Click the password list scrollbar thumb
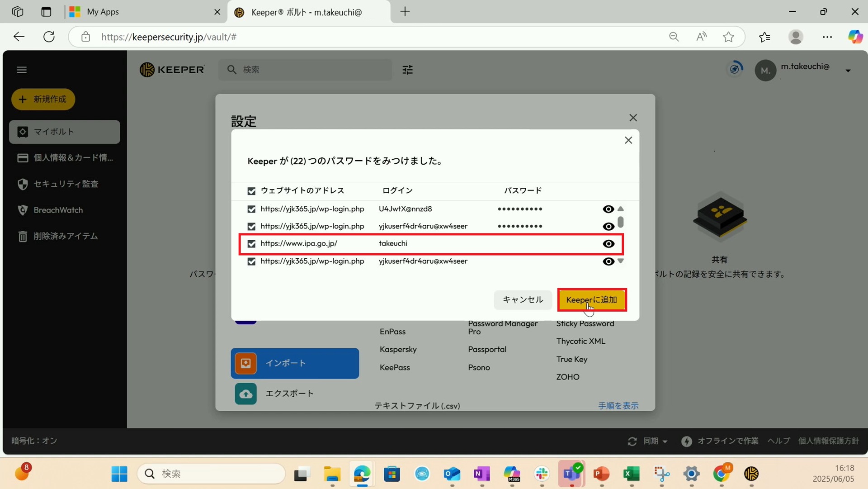The height and width of the screenshot is (489, 868). [621, 222]
